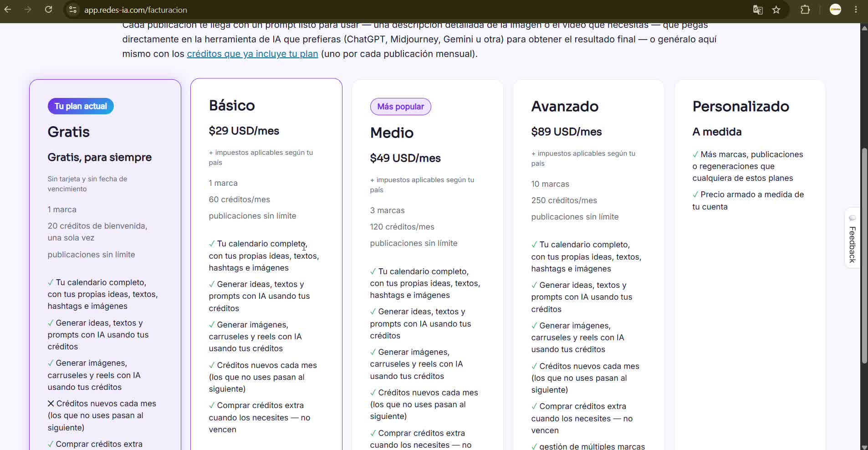Go back with the browser back arrow
The width and height of the screenshot is (868, 450).
coord(8,10)
